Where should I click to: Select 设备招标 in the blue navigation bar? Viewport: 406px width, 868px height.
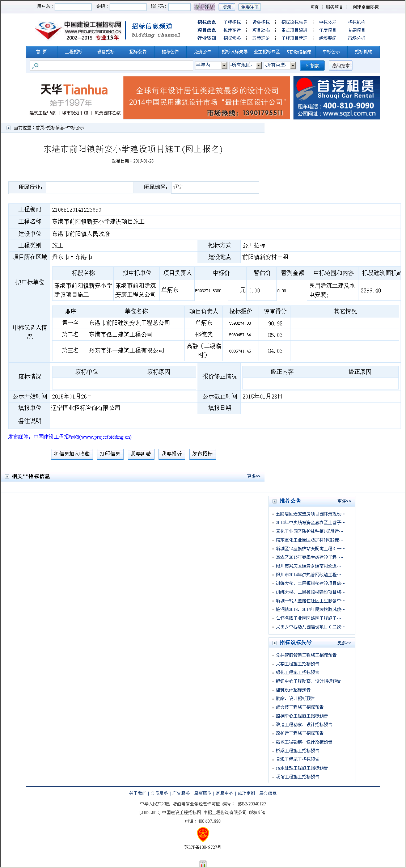click(106, 52)
